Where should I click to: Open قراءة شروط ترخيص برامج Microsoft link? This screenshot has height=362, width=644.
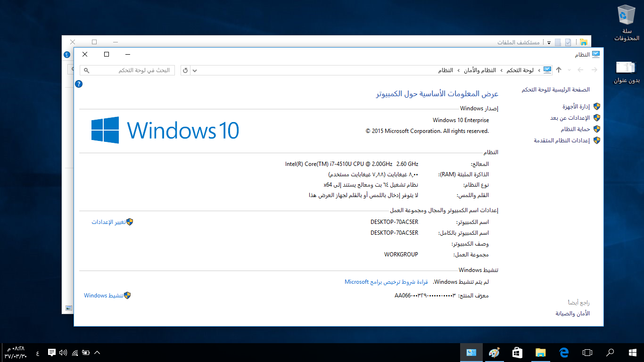click(x=386, y=282)
